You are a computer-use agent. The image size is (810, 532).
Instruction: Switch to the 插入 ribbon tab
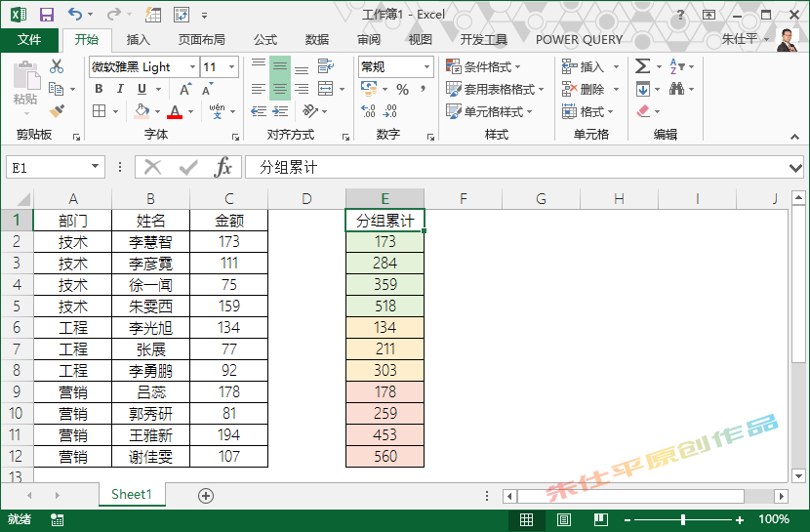tap(139, 40)
